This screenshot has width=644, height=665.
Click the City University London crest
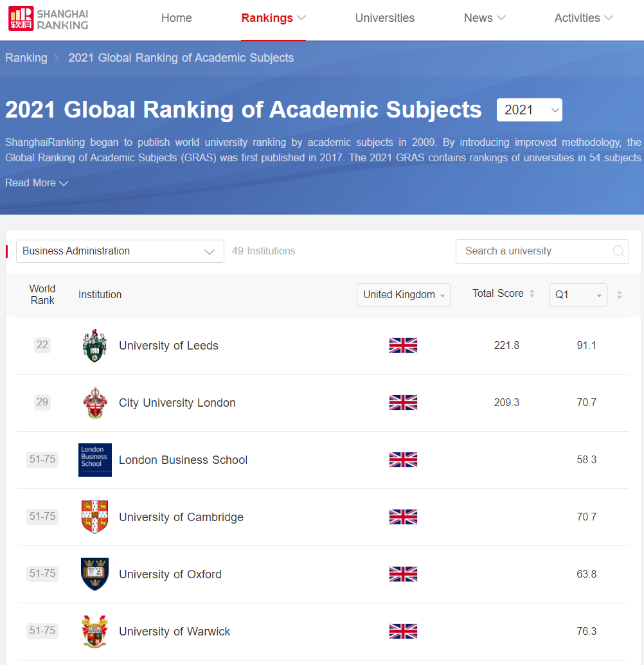(x=94, y=403)
